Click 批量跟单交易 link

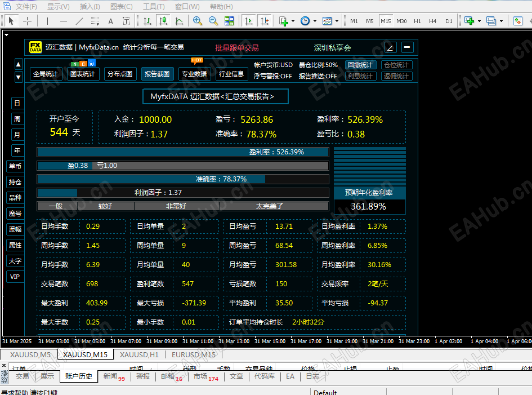tap(237, 48)
